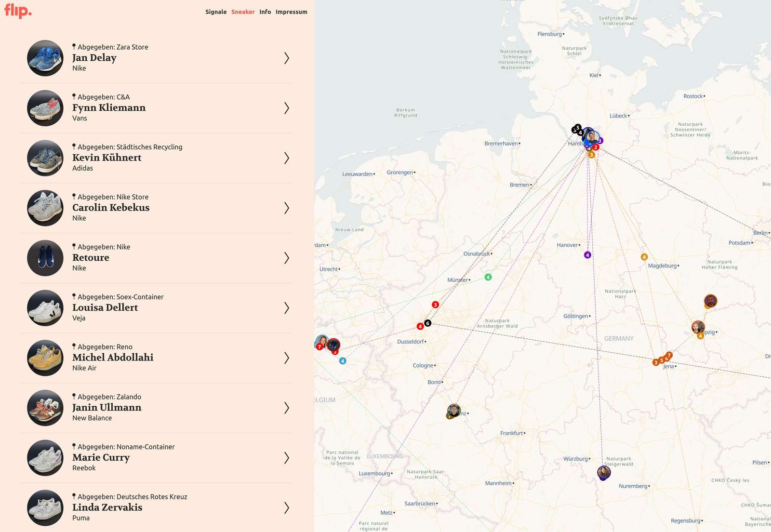The width and height of the screenshot is (771, 532).
Task: Open Linda Zervakis Puma entry
Action: point(156,508)
